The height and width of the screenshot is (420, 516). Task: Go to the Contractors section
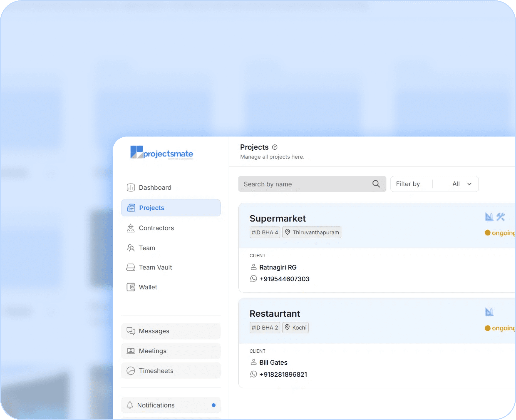pyautogui.click(x=156, y=228)
